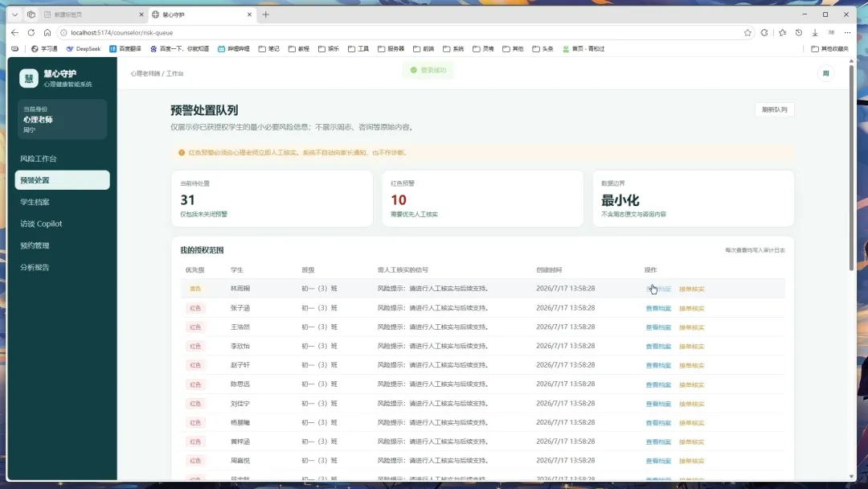Screen dimensions: 868x489
Task: Open browser history clock icon
Action: [x=799, y=33]
